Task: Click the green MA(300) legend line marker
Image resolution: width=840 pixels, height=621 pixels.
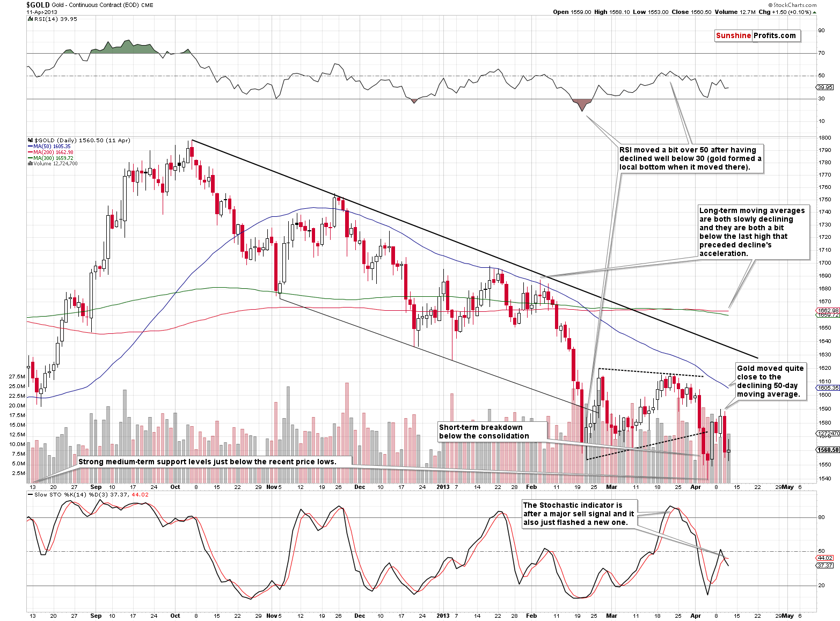Action: coord(30,158)
